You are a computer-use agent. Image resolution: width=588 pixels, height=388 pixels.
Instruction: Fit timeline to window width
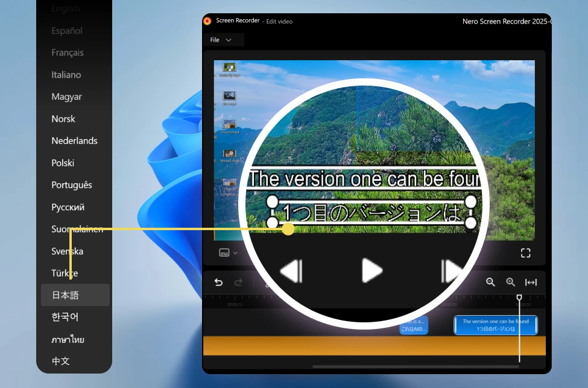531,282
